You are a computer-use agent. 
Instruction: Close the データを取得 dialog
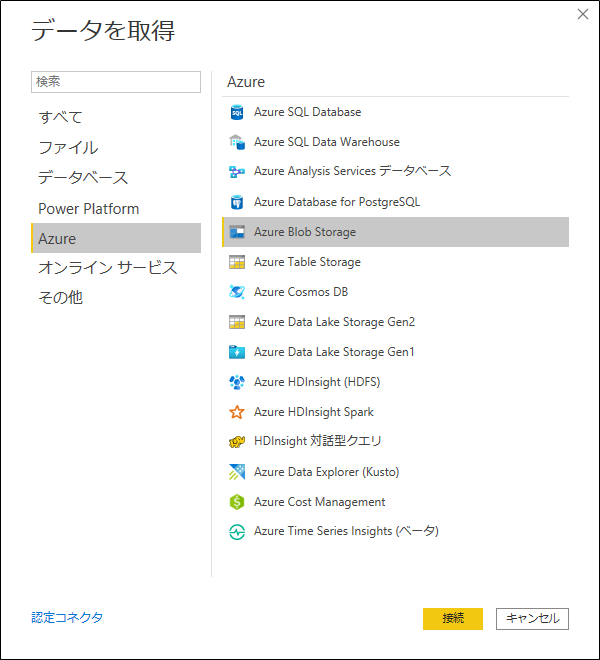tap(583, 14)
